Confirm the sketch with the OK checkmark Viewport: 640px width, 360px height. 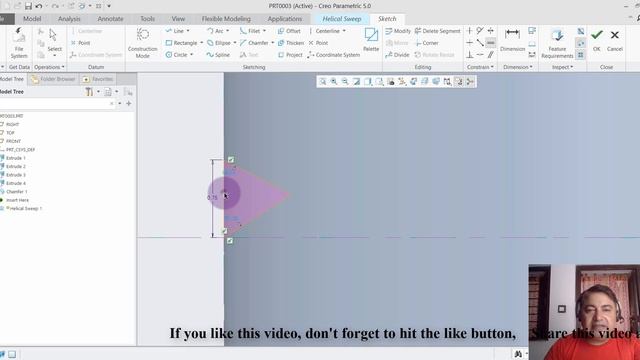coord(597,40)
